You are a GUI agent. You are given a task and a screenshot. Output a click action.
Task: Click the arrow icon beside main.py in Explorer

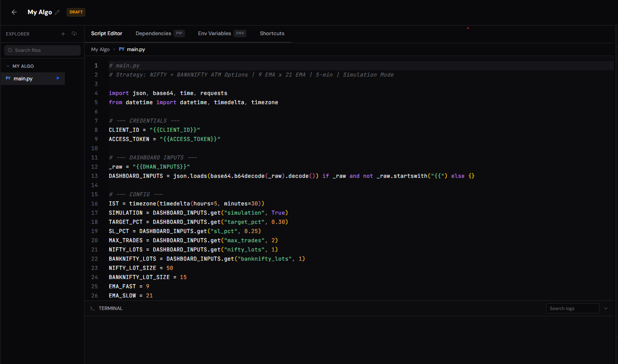coord(58,78)
